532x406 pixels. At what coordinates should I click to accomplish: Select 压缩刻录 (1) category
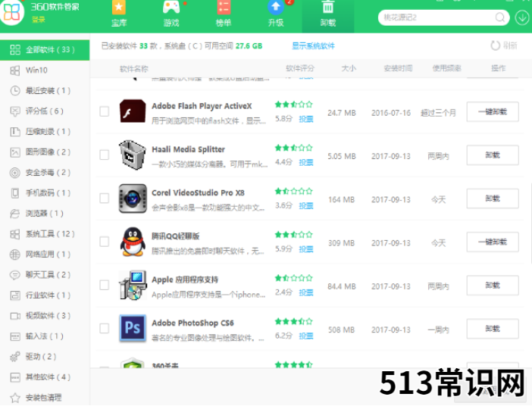tap(45, 131)
